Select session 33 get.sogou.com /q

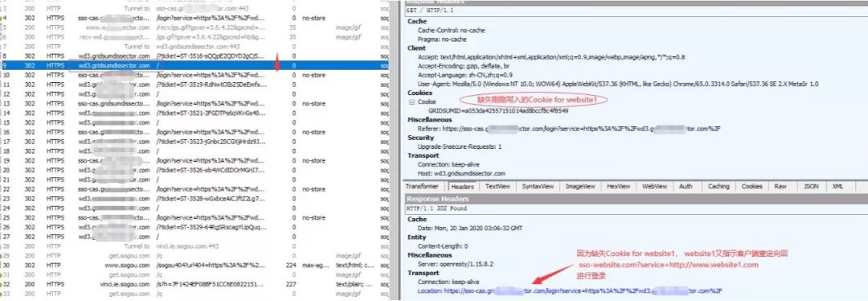coord(194,294)
